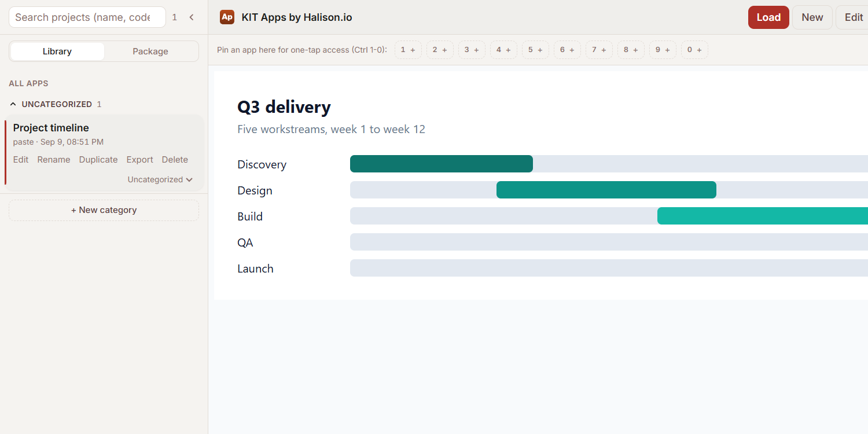This screenshot has width=868, height=434.
Task: Pin app to slot 5
Action: click(535, 50)
